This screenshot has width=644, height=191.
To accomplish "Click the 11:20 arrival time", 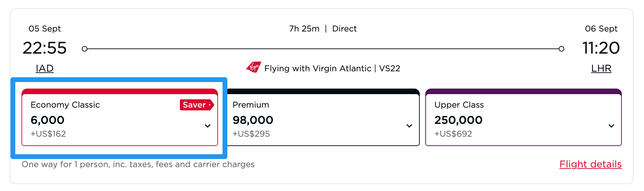I will (601, 48).
